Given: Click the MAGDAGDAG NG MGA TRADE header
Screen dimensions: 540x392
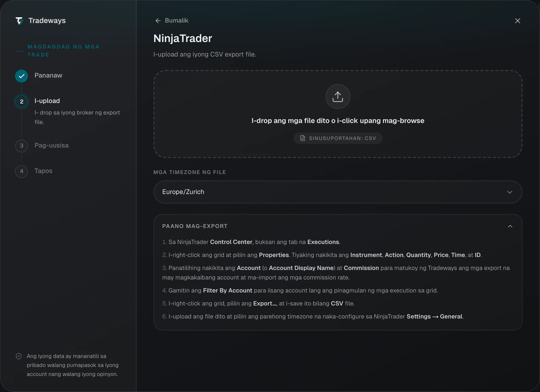Looking at the screenshot, I should tap(64, 51).
